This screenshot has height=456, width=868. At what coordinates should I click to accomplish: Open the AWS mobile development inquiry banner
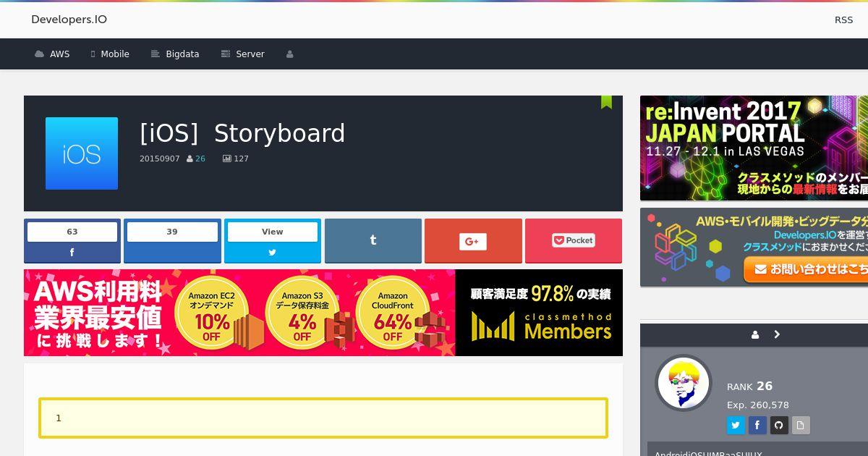click(754, 248)
